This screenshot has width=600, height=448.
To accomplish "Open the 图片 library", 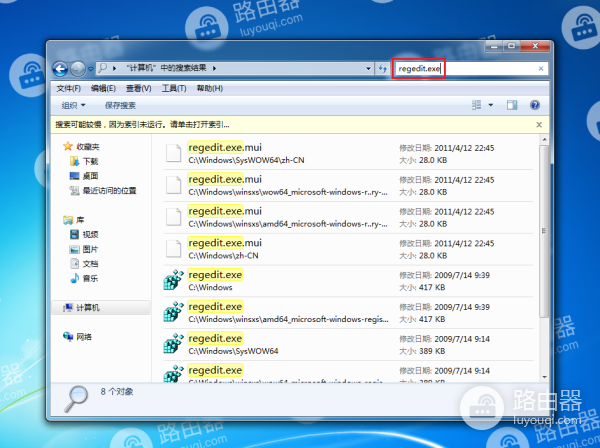I will (91, 249).
